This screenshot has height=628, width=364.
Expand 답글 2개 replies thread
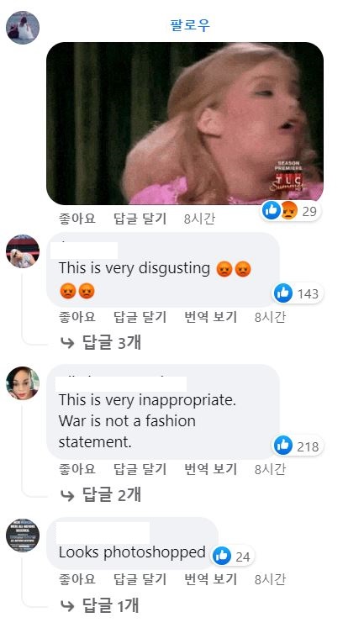click(101, 494)
